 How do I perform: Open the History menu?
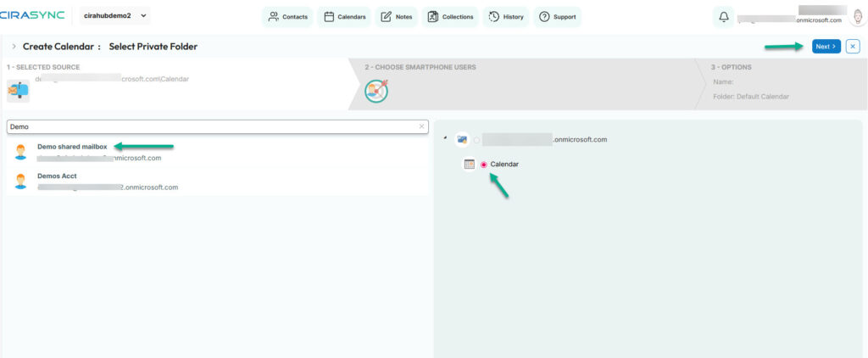tap(505, 17)
